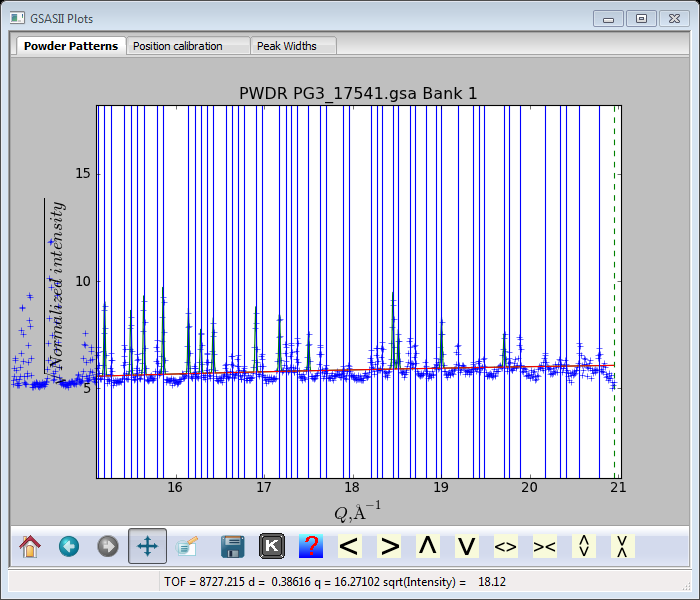Compress X axis with >< button
Image resolution: width=700 pixels, height=600 pixels.
tap(545, 546)
